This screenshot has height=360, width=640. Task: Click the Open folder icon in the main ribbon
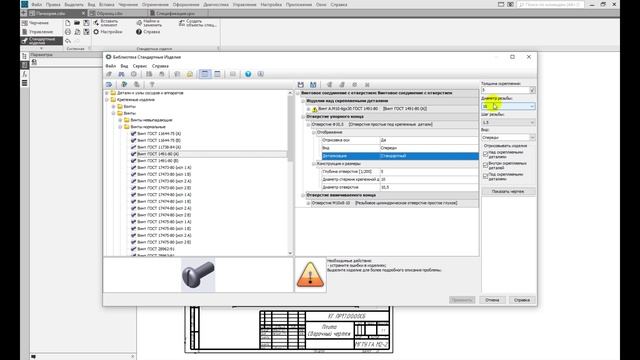tap(77, 23)
